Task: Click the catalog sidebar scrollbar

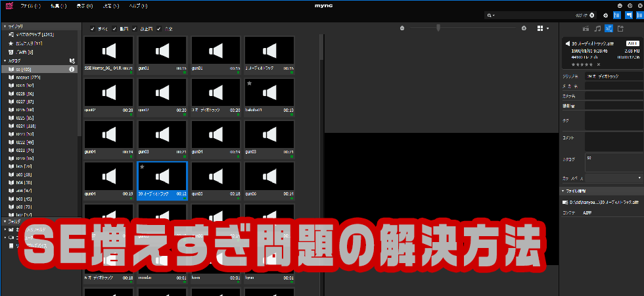Action: coord(80,82)
